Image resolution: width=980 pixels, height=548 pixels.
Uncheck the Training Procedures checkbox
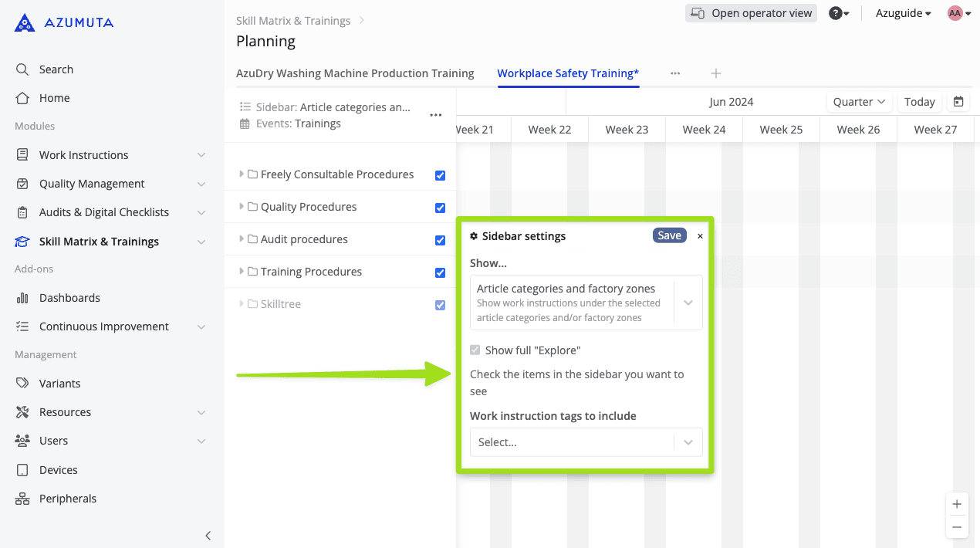coord(440,272)
